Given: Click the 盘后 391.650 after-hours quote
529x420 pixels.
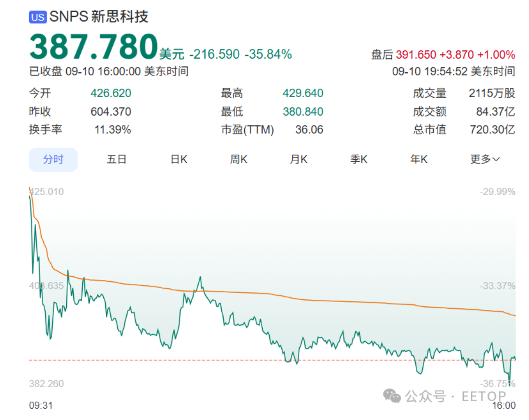Looking at the screenshot, I should (x=443, y=55).
